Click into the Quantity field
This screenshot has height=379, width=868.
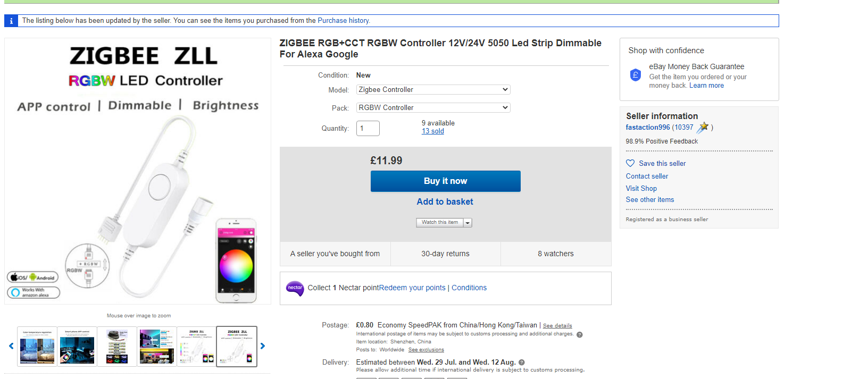[368, 128]
